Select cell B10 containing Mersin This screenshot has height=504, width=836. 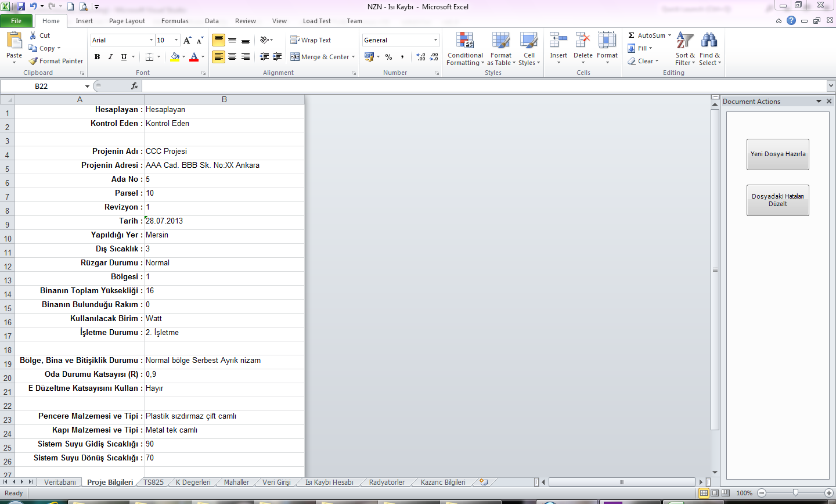[x=224, y=235]
